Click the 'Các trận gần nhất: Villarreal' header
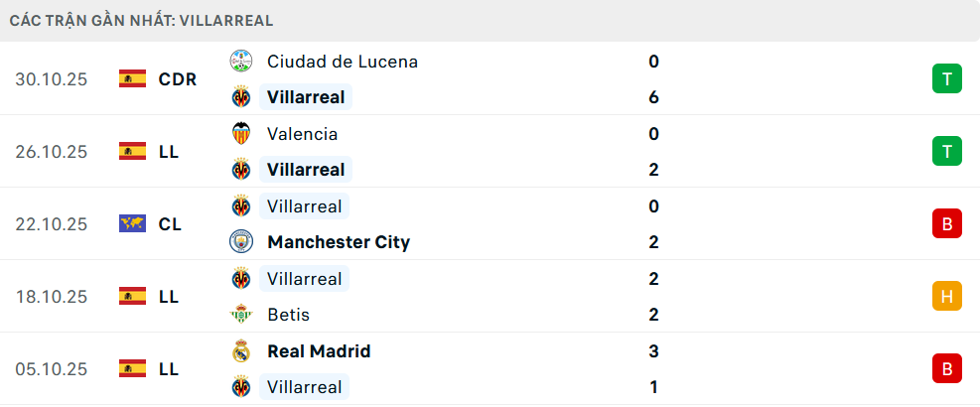 pyautogui.click(x=142, y=20)
